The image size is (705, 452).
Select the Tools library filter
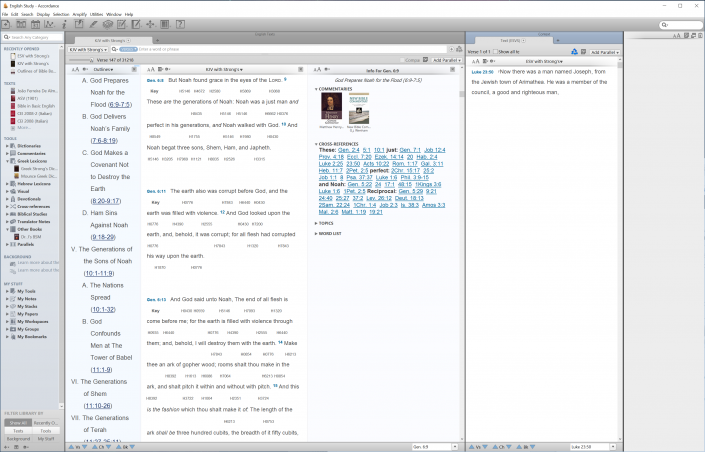45,431
